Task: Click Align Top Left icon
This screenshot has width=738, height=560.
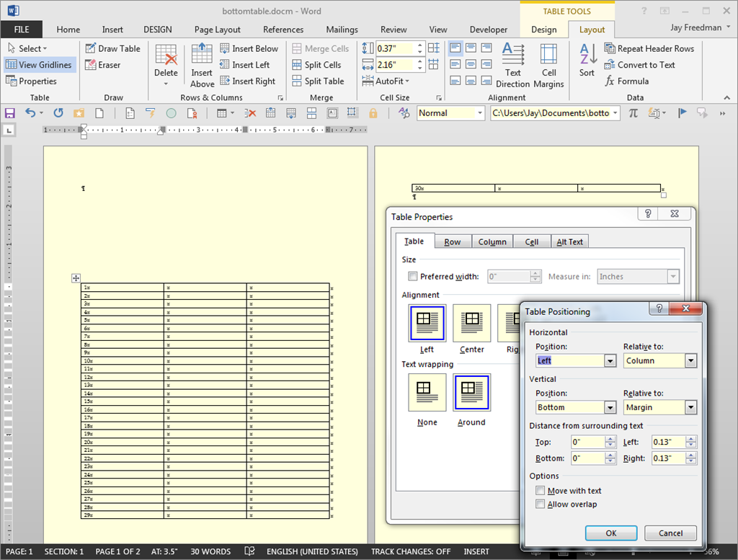Action: [455, 48]
